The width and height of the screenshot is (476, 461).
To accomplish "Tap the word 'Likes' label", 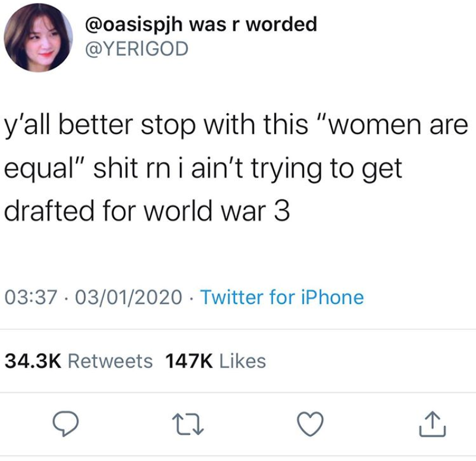I will (243, 361).
